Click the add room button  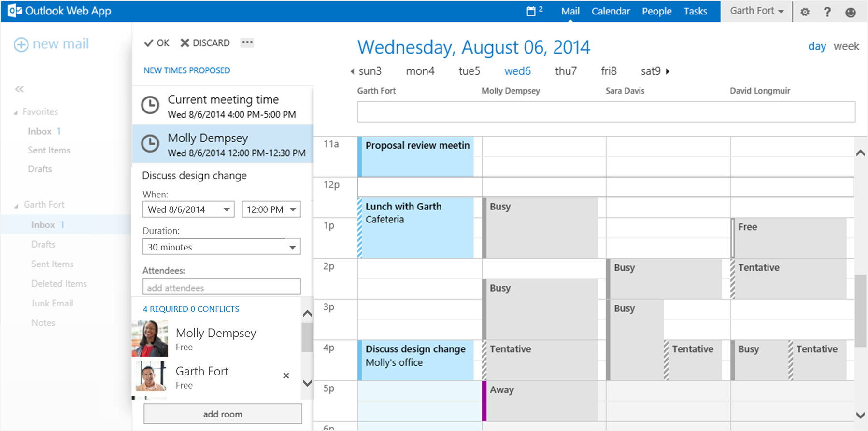point(223,414)
